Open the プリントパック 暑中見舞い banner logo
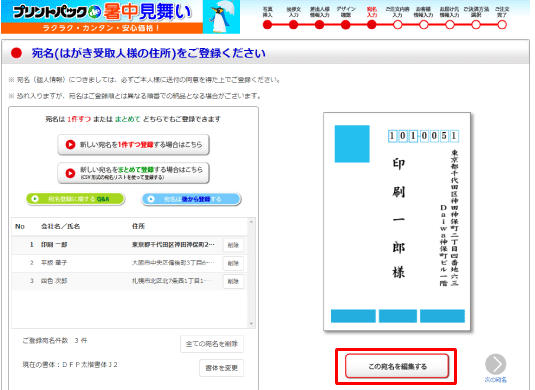This screenshot has width=535, height=390. pyautogui.click(x=120, y=17)
